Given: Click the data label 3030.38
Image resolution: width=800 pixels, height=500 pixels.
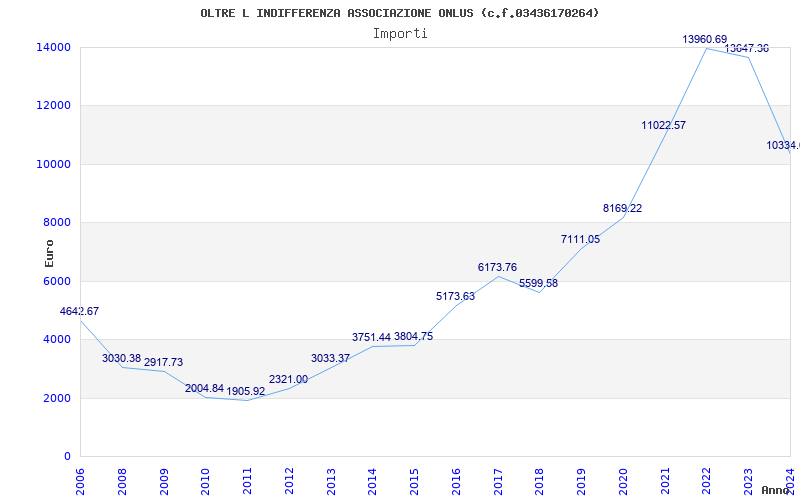Looking at the screenshot, I should tap(121, 358).
